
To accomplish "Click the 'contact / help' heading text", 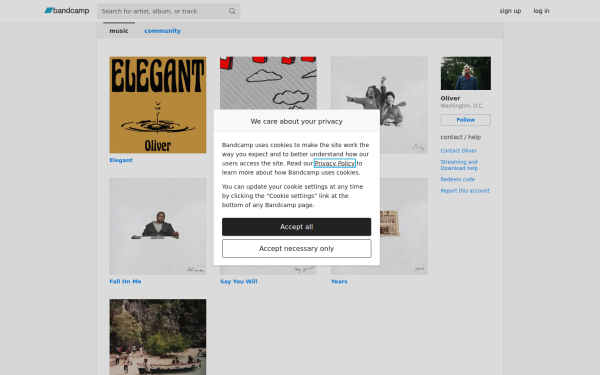I will pyautogui.click(x=460, y=137).
